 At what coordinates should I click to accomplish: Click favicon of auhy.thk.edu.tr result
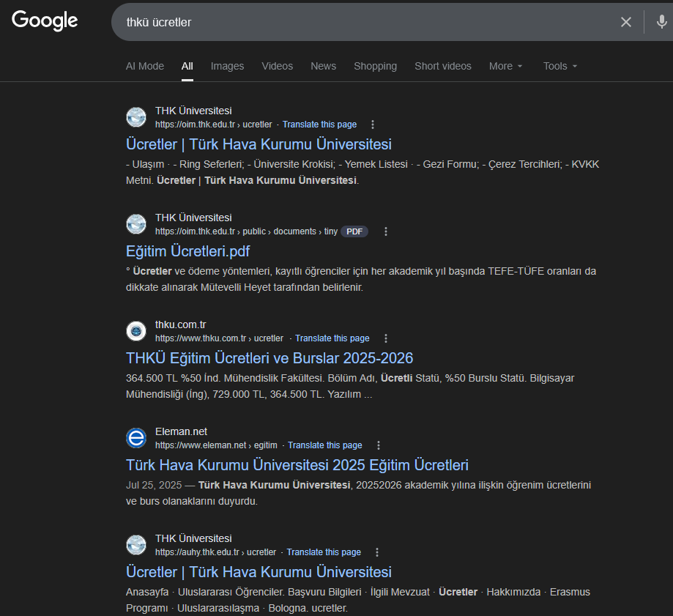[x=136, y=545]
